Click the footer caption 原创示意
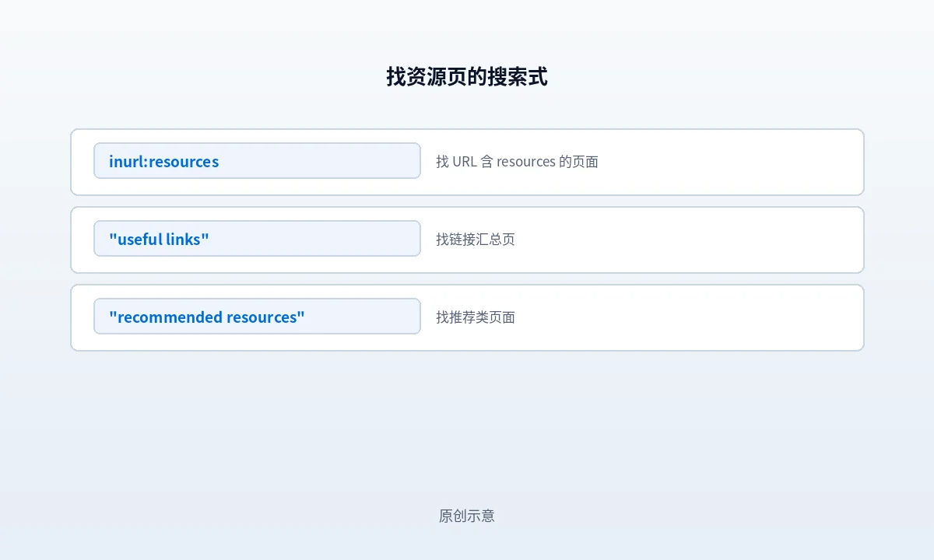Viewport: 934px width, 560px height. tap(467, 516)
